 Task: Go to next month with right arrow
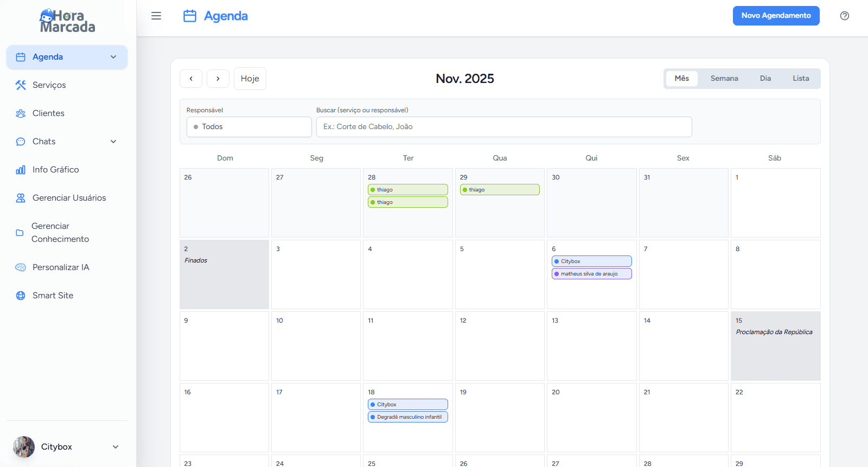pyautogui.click(x=218, y=79)
